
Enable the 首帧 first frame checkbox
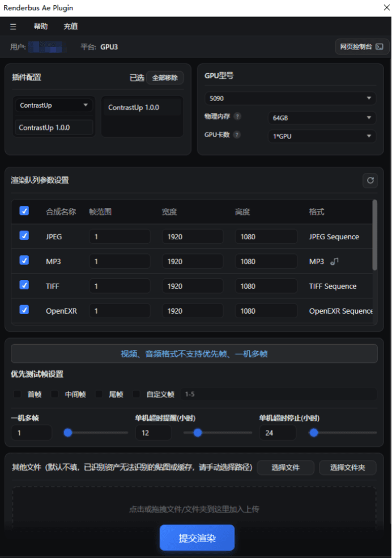pyautogui.click(x=17, y=394)
